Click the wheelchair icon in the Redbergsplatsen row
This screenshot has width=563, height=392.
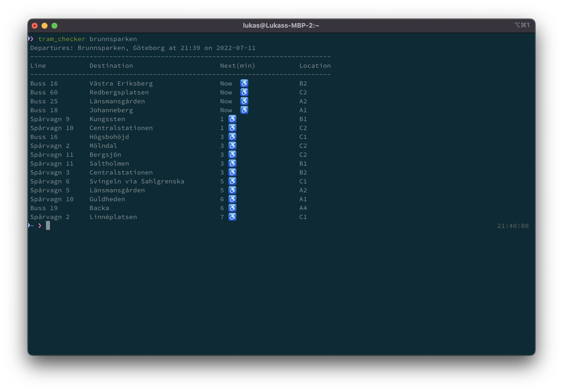click(244, 92)
